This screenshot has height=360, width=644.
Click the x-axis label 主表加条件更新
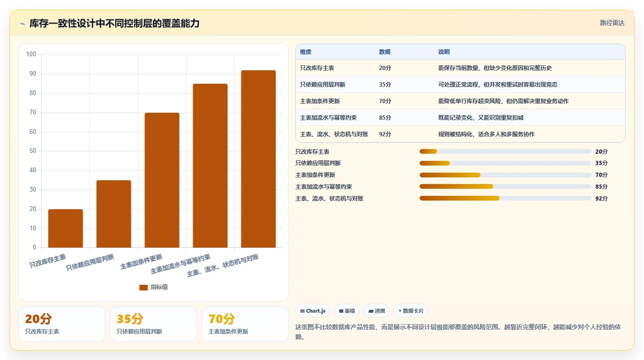pyautogui.click(x=141, y=262)
